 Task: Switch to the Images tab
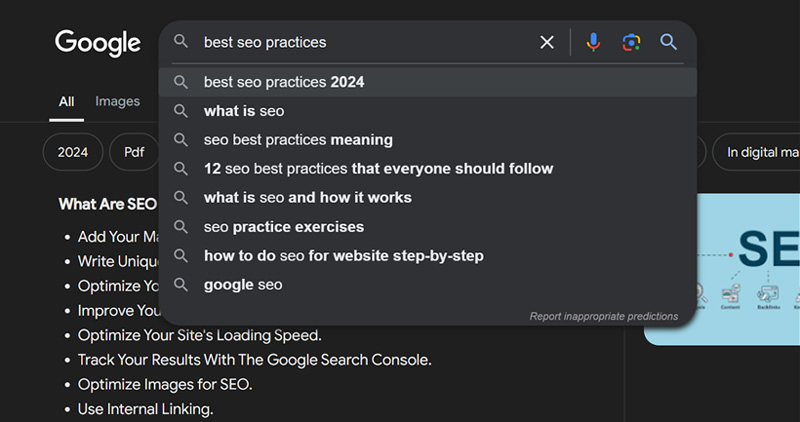(117, 101)
